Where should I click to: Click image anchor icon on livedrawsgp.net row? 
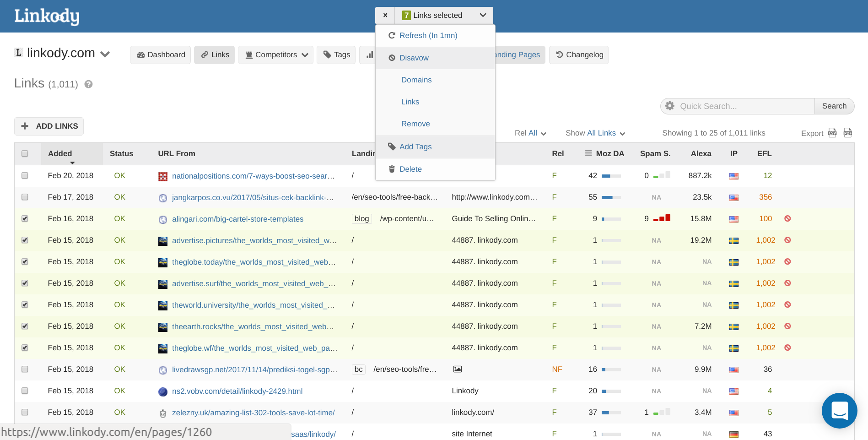click(458, 369)
